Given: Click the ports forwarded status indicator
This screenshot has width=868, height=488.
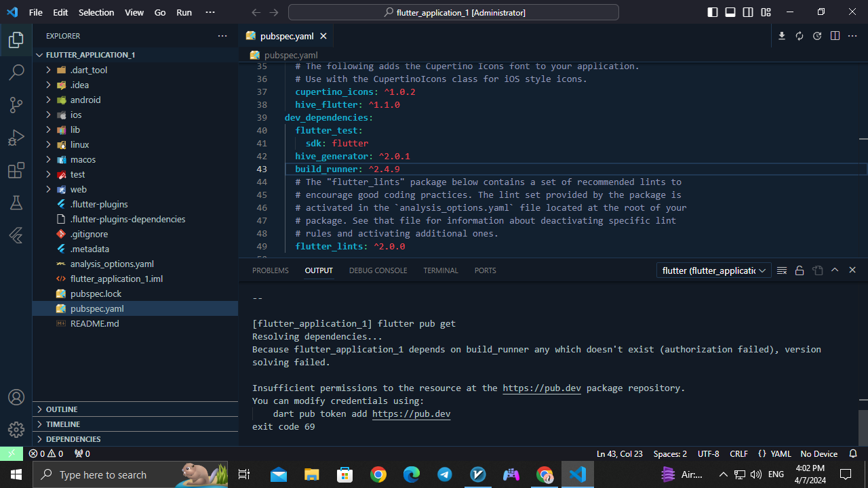Looking at the screenshot, I should [82, 453].
